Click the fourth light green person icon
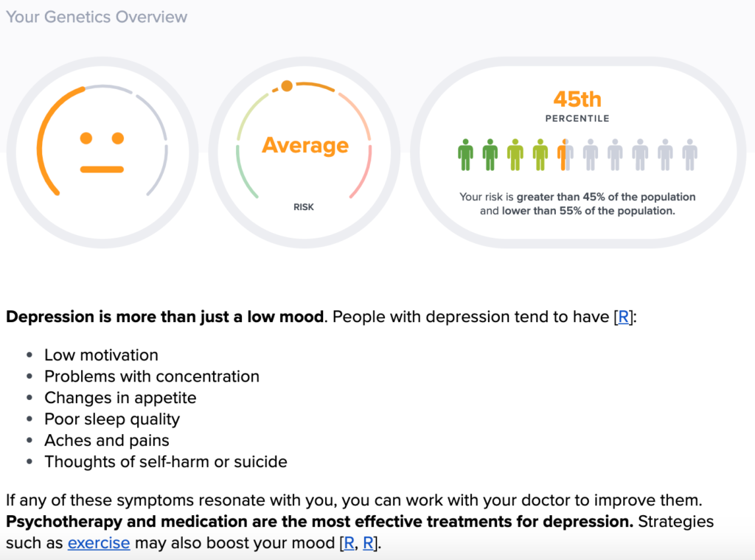This screenshot has height=560, width=755. [540, 155]
